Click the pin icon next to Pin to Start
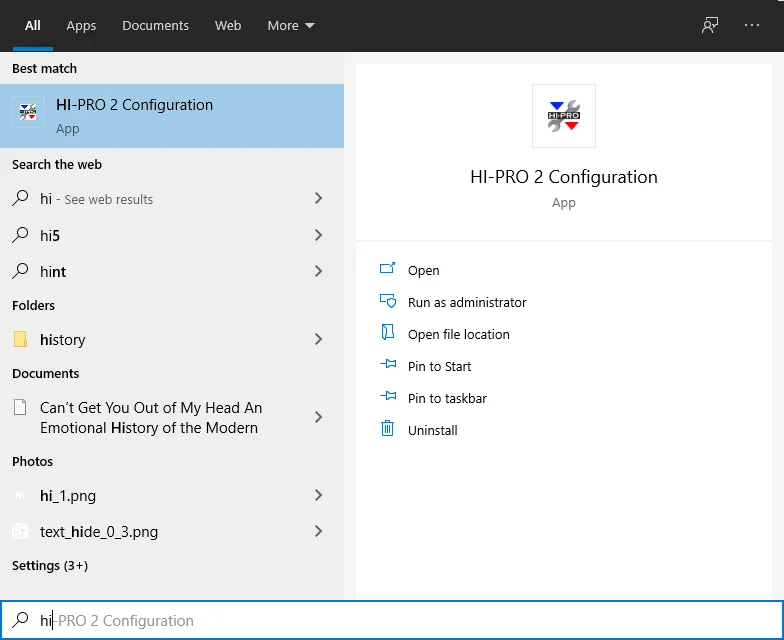 click(x=388, y=364)
